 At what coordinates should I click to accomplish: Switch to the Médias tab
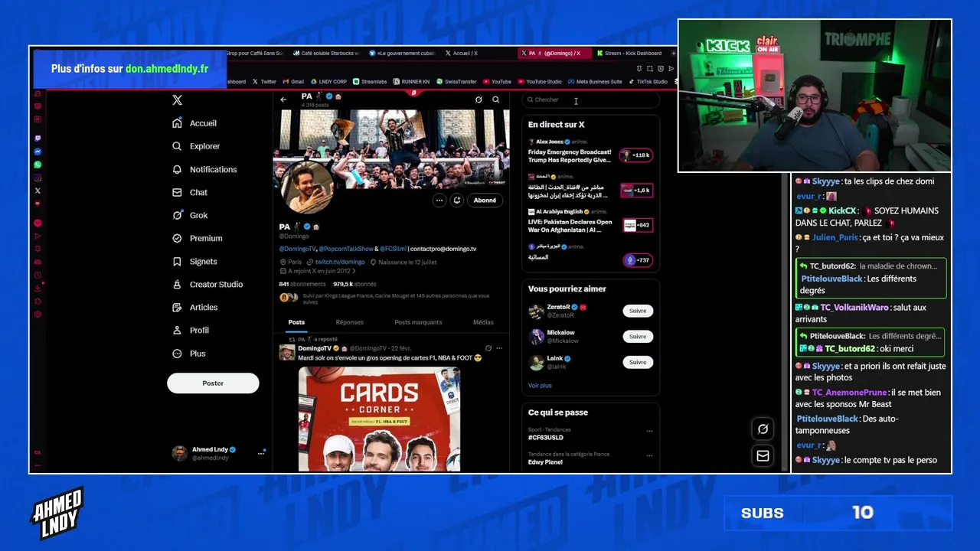point(483,322)
